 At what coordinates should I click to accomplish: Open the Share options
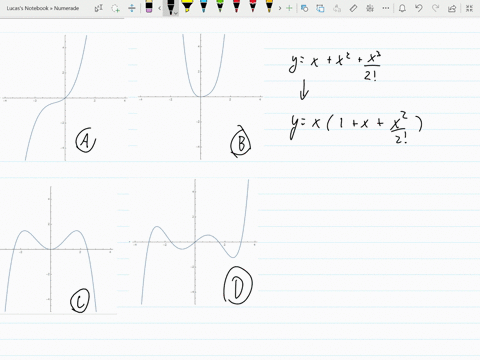click(x=452, y=8)
